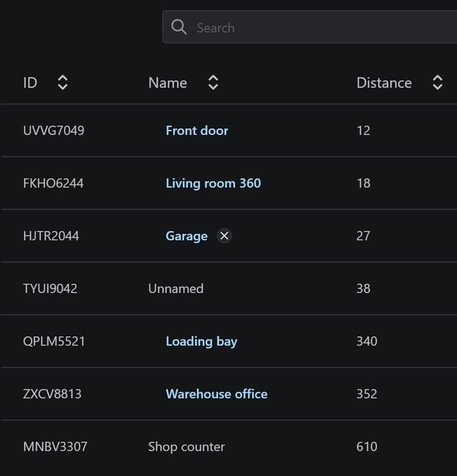Click distance value 12
The image size is (457, 476).
pos(363,131)
